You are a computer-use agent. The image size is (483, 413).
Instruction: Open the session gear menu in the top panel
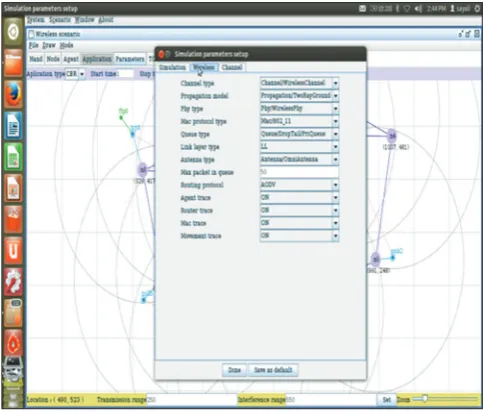click(477, 9)
